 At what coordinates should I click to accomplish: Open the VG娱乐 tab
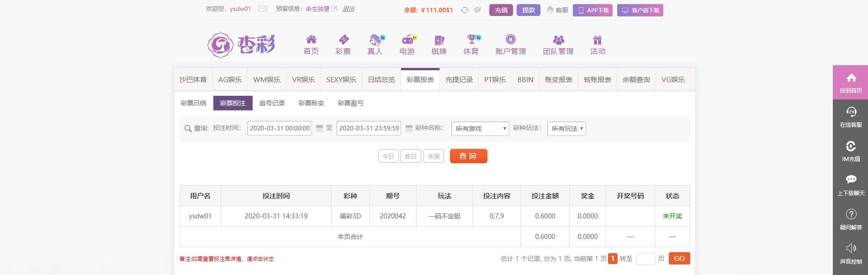673,79
